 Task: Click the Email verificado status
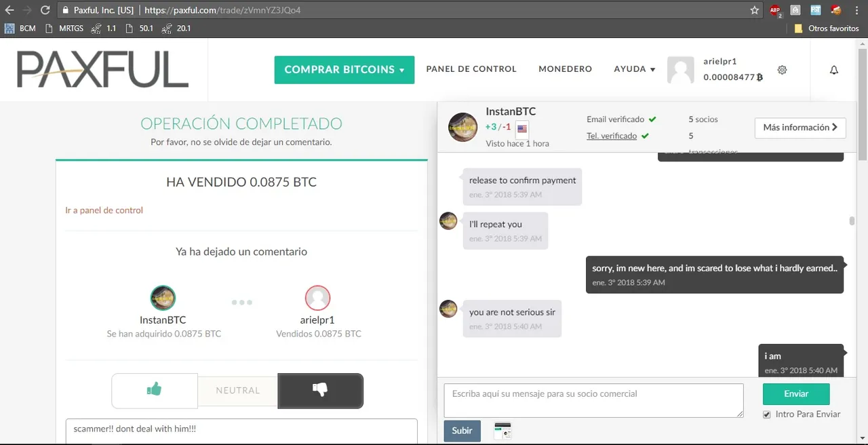621,119
